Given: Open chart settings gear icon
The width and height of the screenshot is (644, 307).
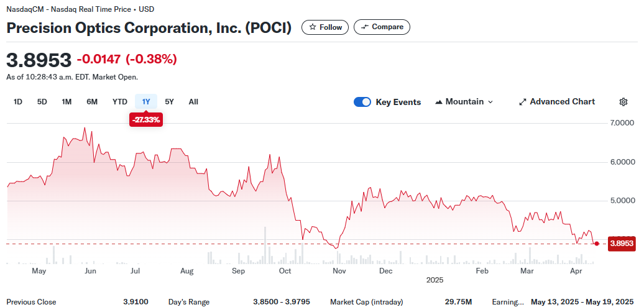Looking at the screenshot, I should [623, 102].
